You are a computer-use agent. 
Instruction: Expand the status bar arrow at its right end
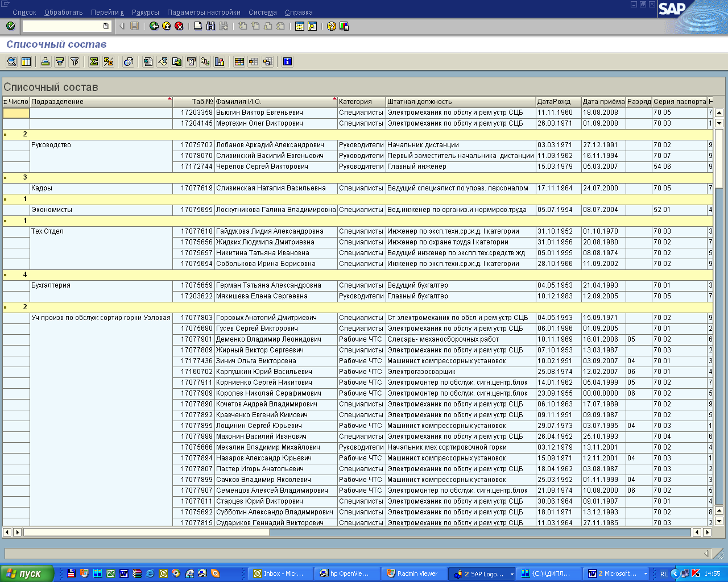pos(706,553)
